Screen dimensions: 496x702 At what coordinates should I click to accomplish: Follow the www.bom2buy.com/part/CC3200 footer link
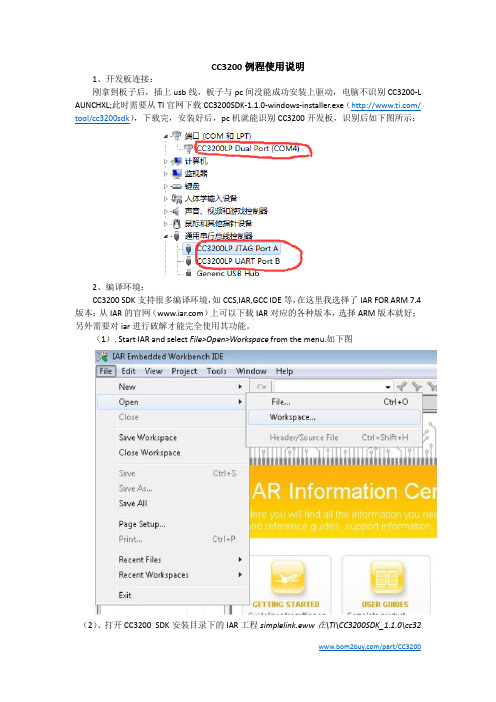[370, 646]
